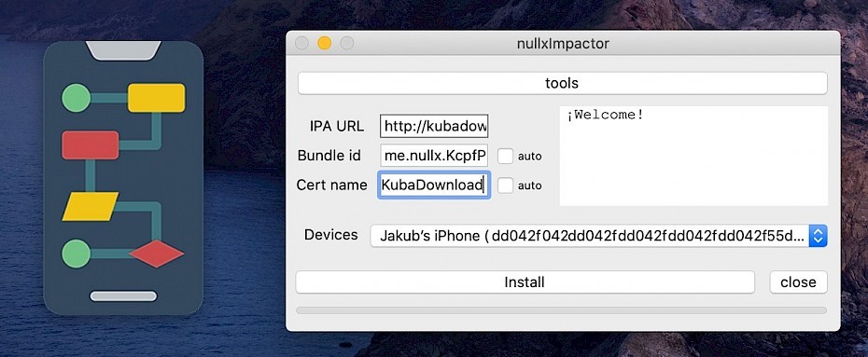868x357 pixels.
Task: Click into the Bundle id field
Action: [x=434, y=156]
